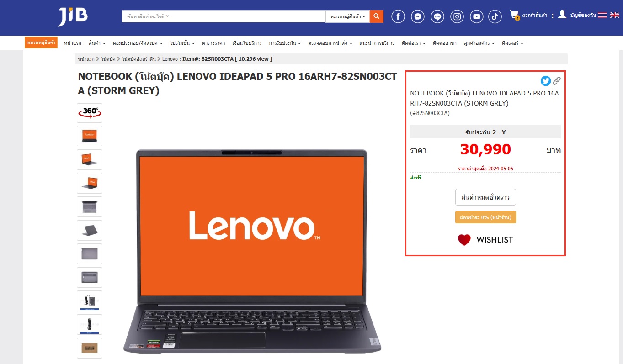Open the TikTok icon in header
The image size is (623, 364).
point(495,17)
